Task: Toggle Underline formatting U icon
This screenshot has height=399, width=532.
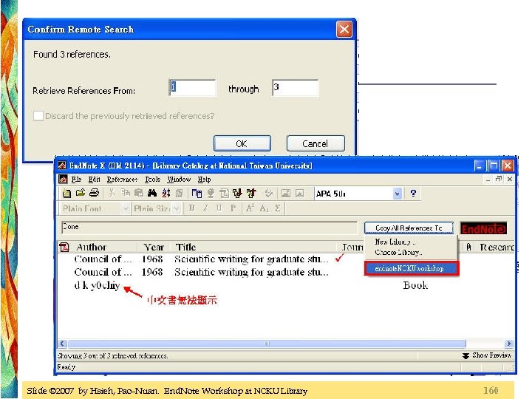Action: click(x=219, y=208)
